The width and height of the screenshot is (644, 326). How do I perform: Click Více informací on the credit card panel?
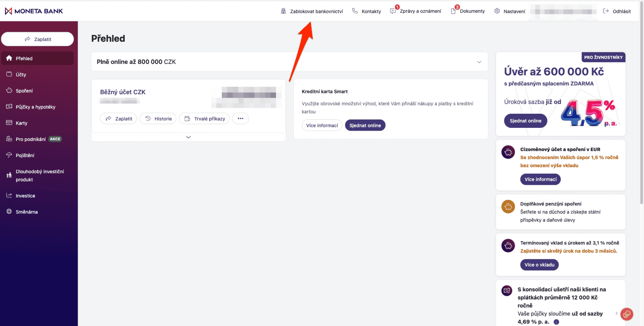(x=322, y=125)
